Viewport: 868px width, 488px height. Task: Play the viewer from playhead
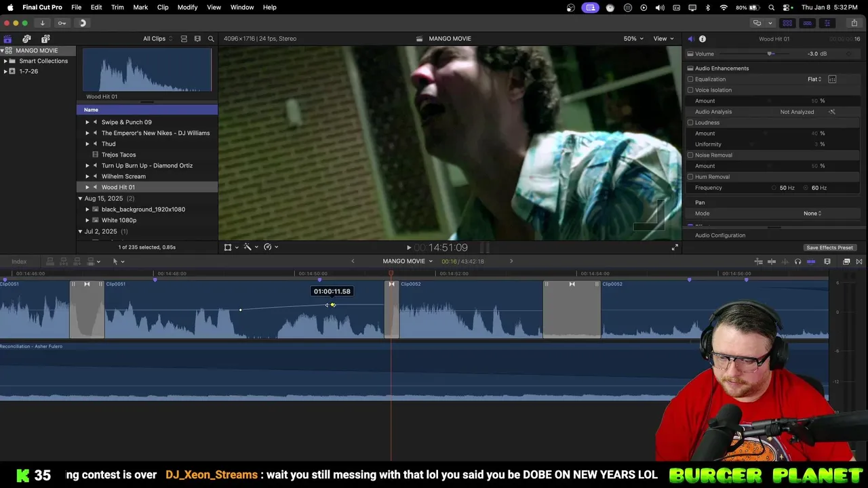click(x=408, y=248)
